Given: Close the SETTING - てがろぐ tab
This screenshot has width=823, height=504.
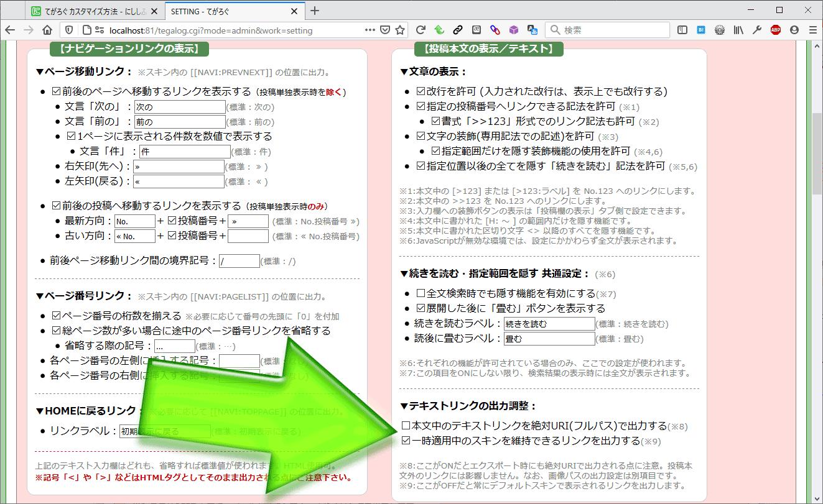Looking at the screenshot, I should [295, 11].
